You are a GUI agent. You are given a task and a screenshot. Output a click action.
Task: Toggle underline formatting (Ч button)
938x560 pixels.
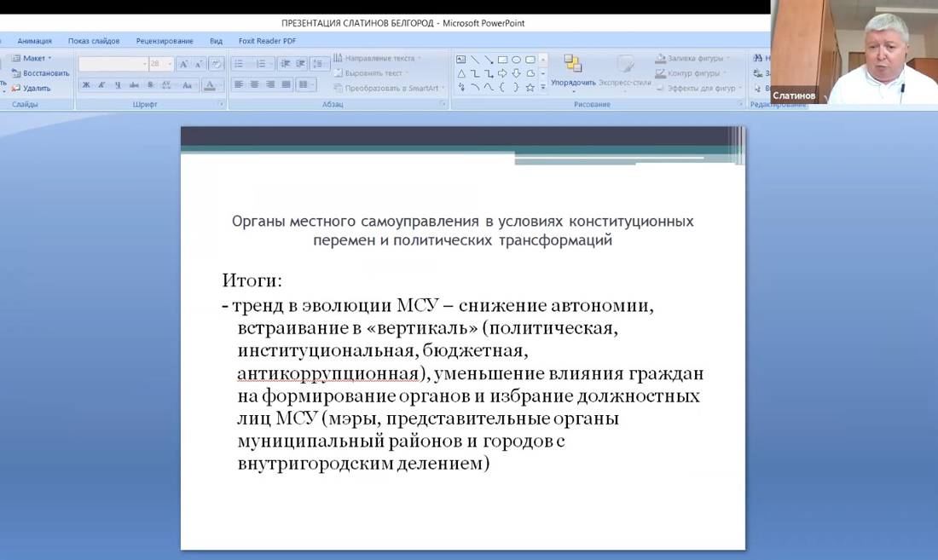coord(118,85)
